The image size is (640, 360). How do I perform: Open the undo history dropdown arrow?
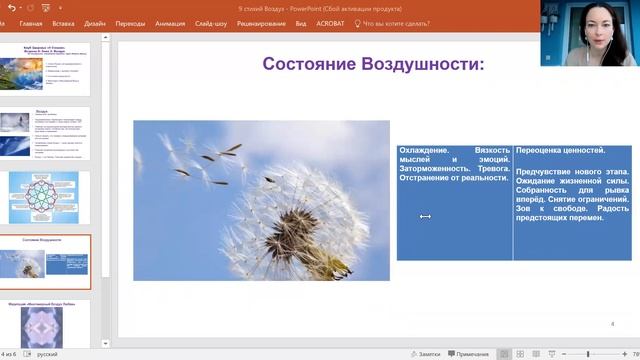[x=20, y=8]
